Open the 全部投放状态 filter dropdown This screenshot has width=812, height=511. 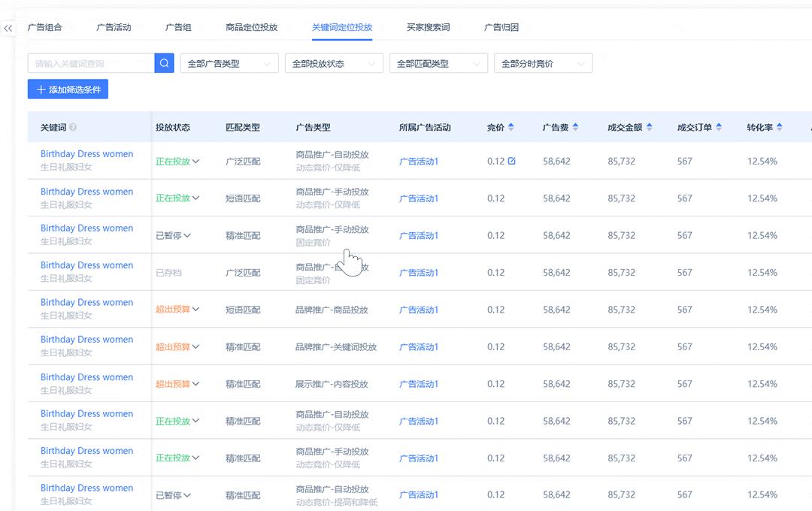coord(334,63)
